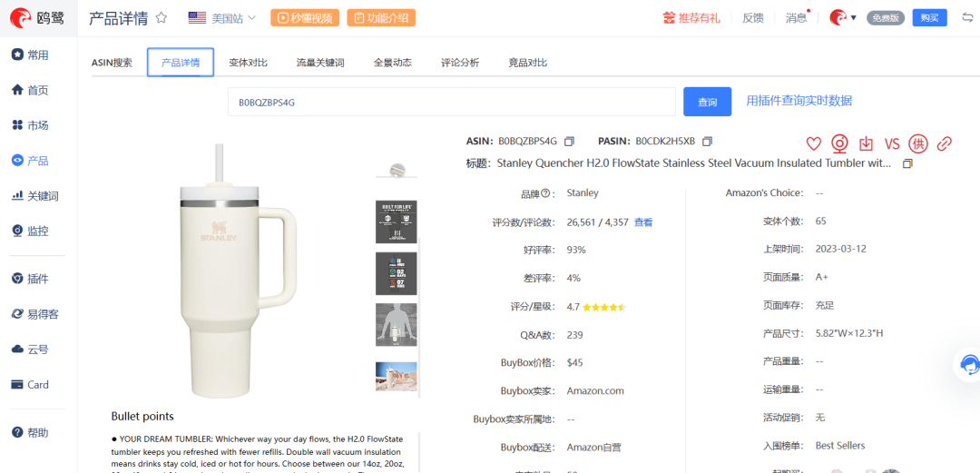Select 产品 in the sidebar
Viewport: 980px width, 473px height.
[31, 161]
